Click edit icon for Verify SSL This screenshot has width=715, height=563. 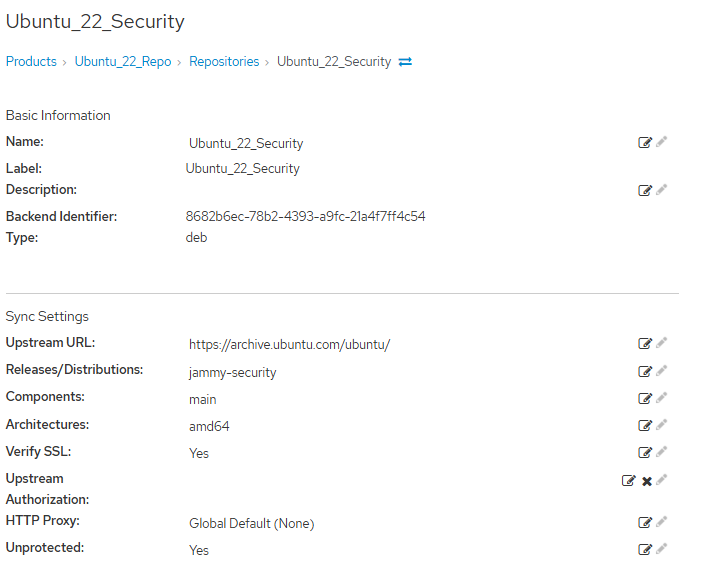coord(645,452)
